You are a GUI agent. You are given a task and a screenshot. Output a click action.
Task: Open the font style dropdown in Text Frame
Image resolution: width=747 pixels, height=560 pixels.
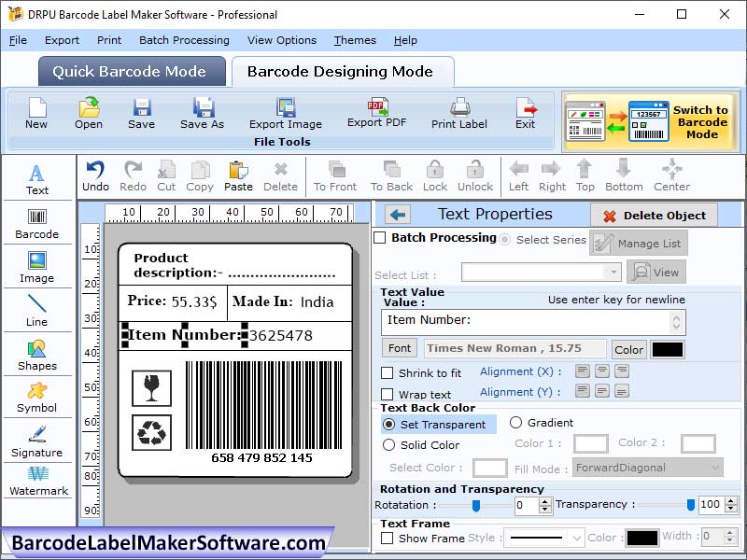543,537
